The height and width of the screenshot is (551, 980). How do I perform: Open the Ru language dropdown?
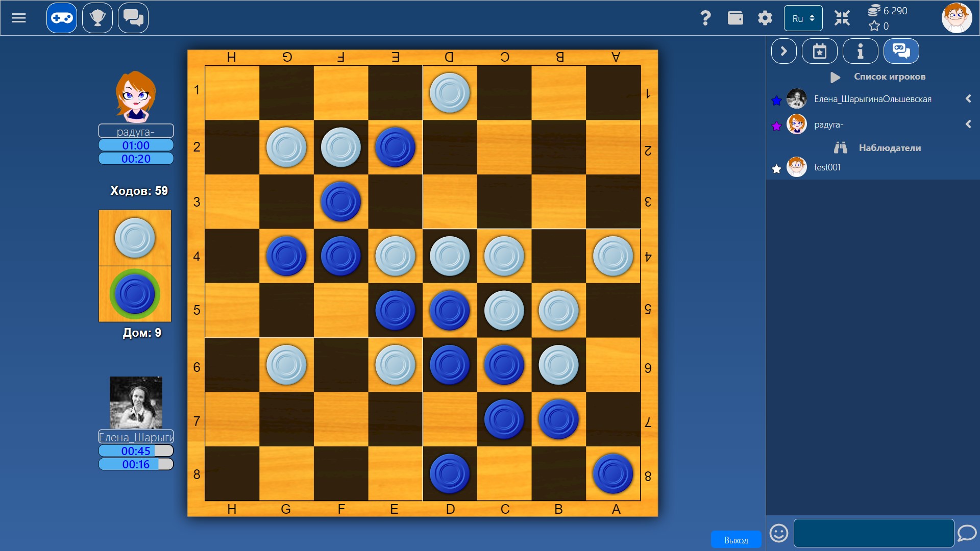[x=803, y=18]
